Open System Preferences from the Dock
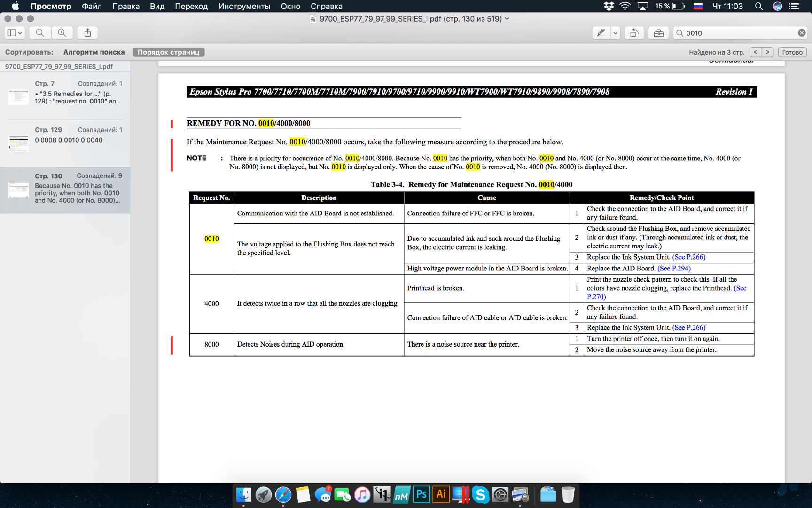 click(500, 495)
